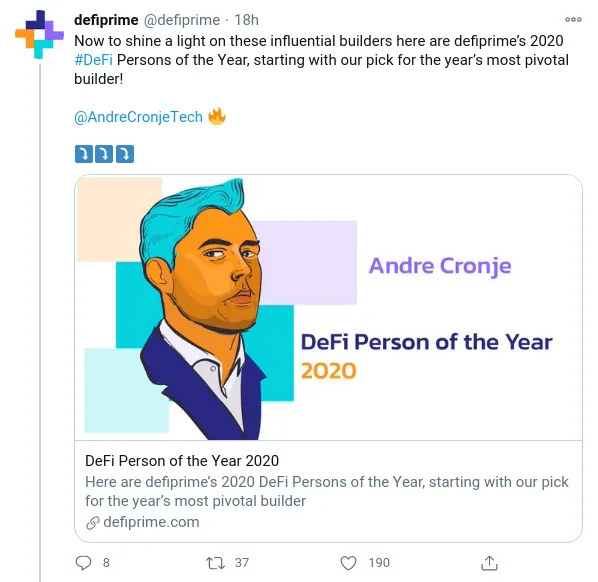Open the @AndreCronjeTech mention
Viewport: 598px width, 582px height.
pos(138,117)
